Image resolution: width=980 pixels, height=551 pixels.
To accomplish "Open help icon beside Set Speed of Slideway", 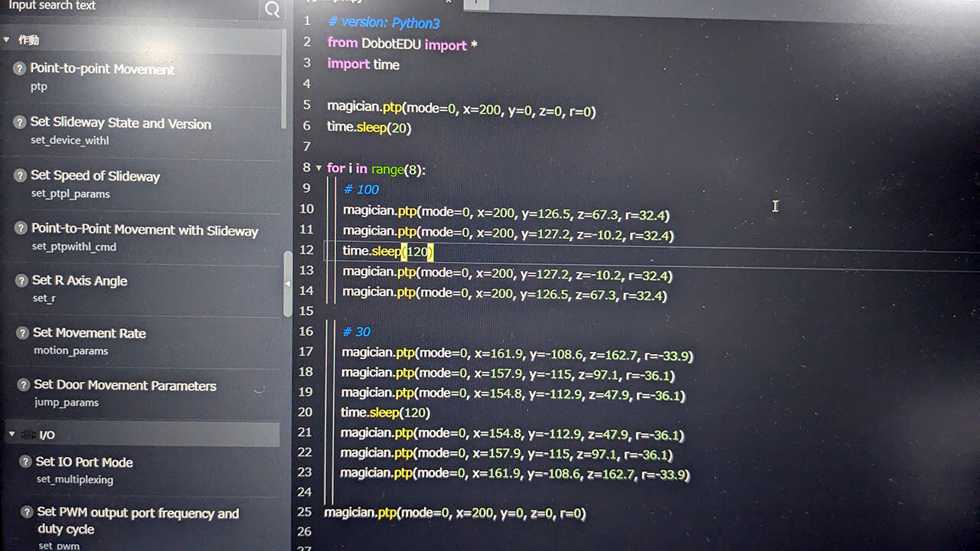I will point(21,175).
